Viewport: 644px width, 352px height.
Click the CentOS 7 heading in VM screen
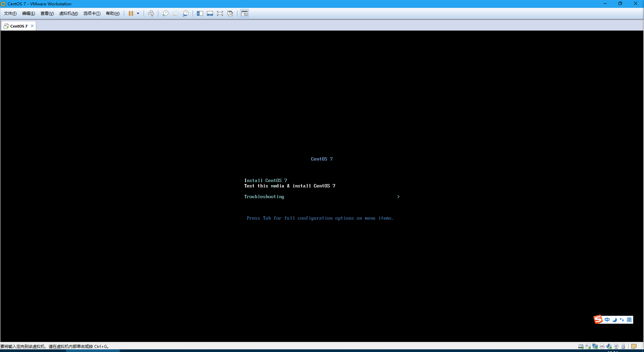322,159
